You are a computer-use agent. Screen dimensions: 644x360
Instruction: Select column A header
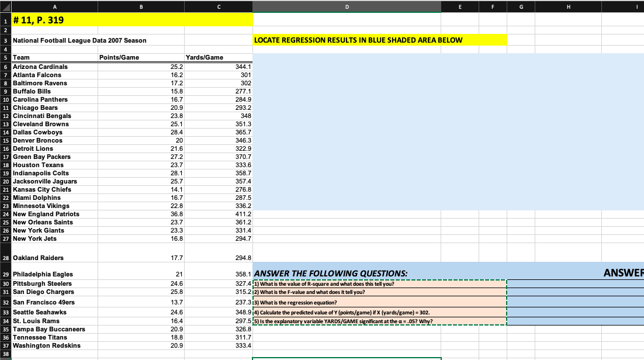click(54, 6)
